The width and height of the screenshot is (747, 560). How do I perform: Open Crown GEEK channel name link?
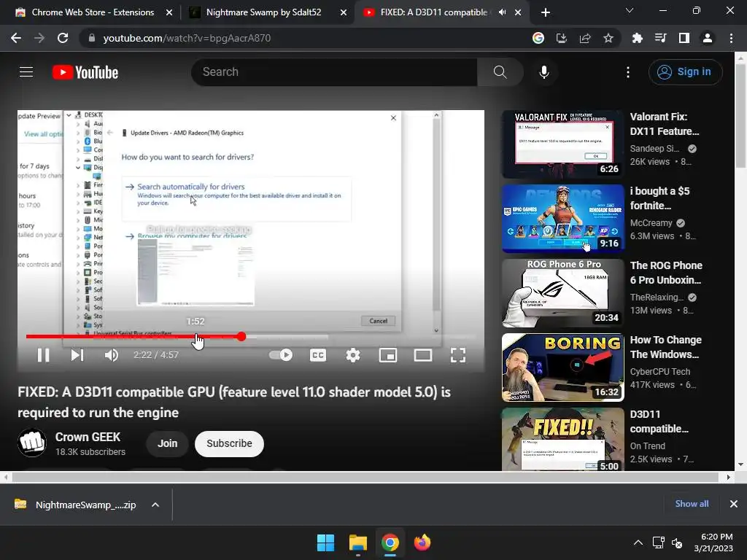coord(88,437)
